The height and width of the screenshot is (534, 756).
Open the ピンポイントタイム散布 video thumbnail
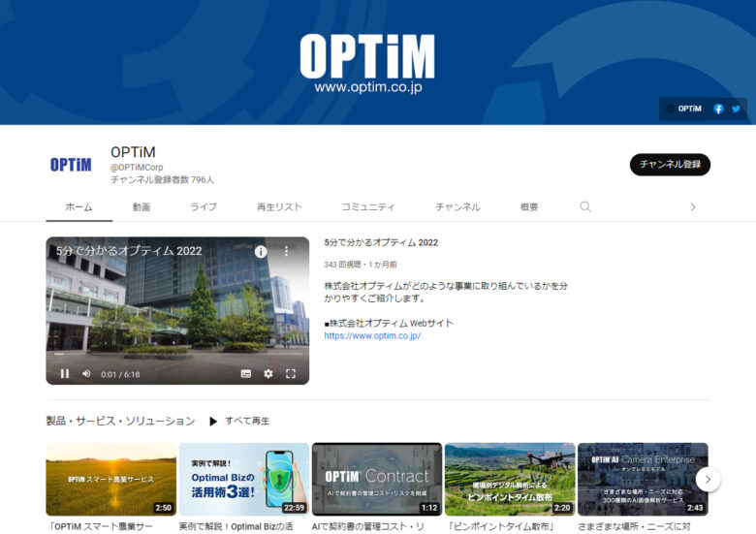[510, 480]
